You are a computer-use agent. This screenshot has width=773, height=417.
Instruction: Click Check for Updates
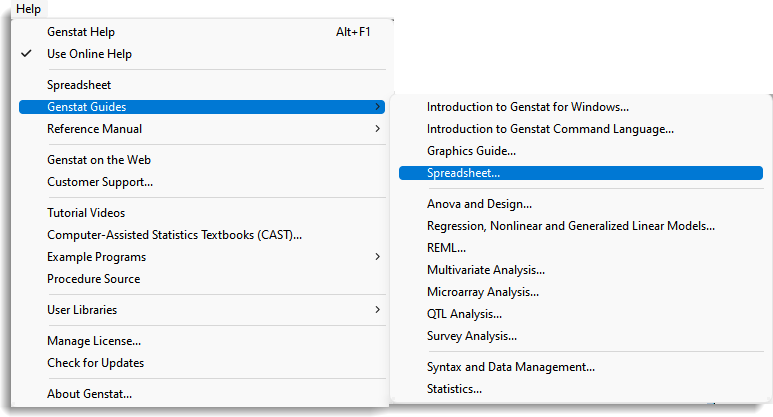coord(202,363)
